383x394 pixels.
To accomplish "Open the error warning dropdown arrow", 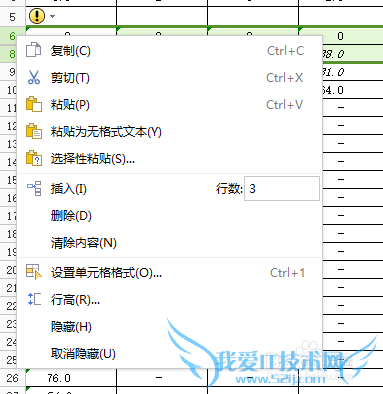I will (52, 16).
